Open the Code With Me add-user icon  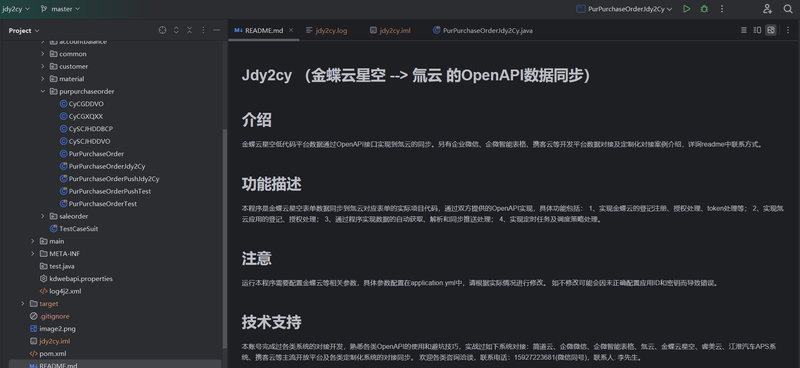pyautogui.click(x=767, y=9)
